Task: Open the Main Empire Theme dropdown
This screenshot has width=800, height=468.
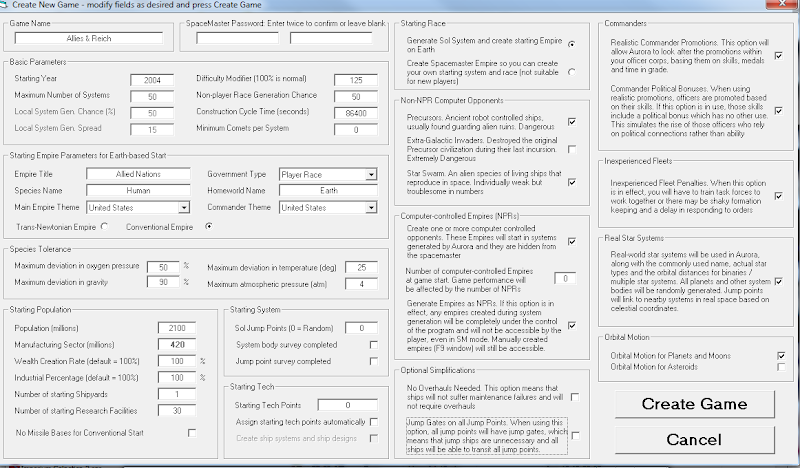Action: click(x=184, y=208)
